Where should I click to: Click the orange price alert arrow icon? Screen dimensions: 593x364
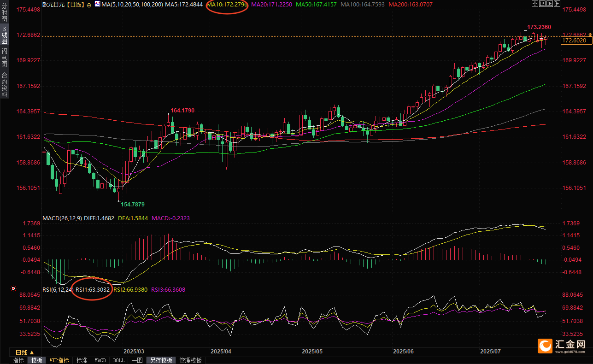click(x=590, y=35)
